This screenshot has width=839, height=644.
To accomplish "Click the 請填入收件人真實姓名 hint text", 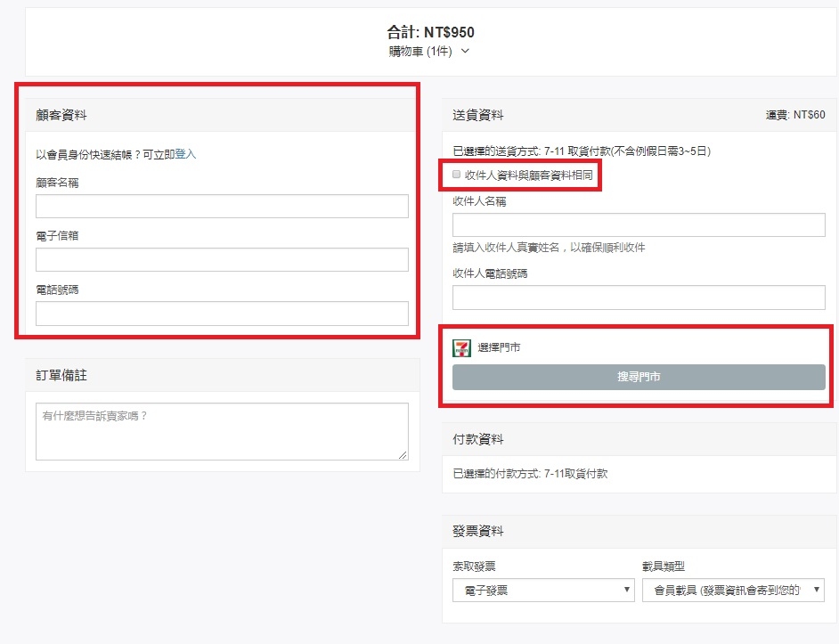I will pyautogui.click(x=549, y=248).
